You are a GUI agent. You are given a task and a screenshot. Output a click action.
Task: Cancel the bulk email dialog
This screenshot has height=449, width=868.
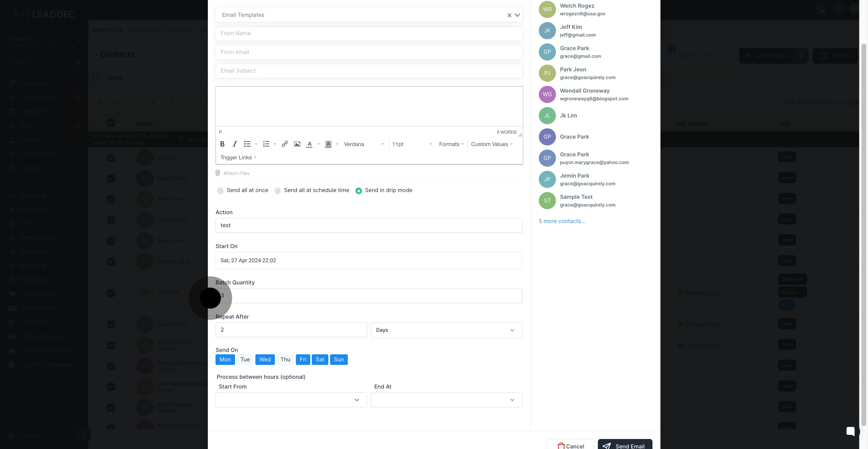tap(570, 444)
